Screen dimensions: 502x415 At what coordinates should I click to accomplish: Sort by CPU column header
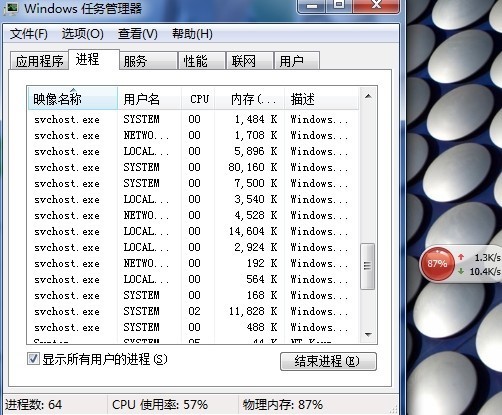[198, 99]
